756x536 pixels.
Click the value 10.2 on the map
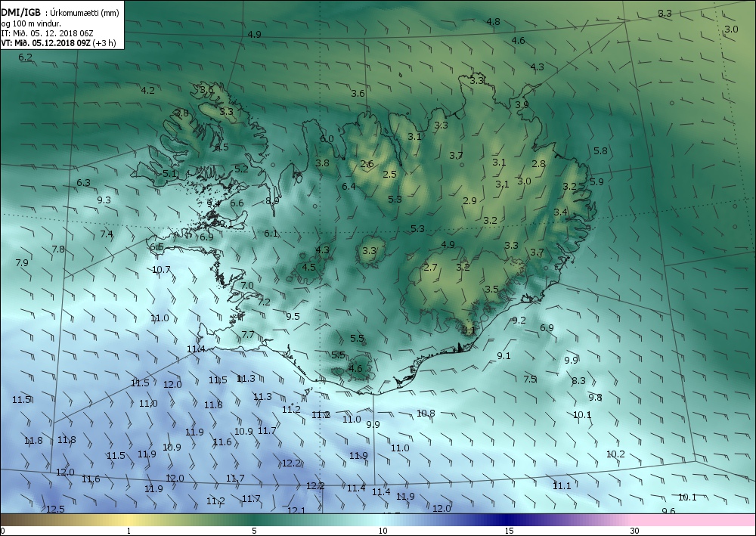point(615,454)
